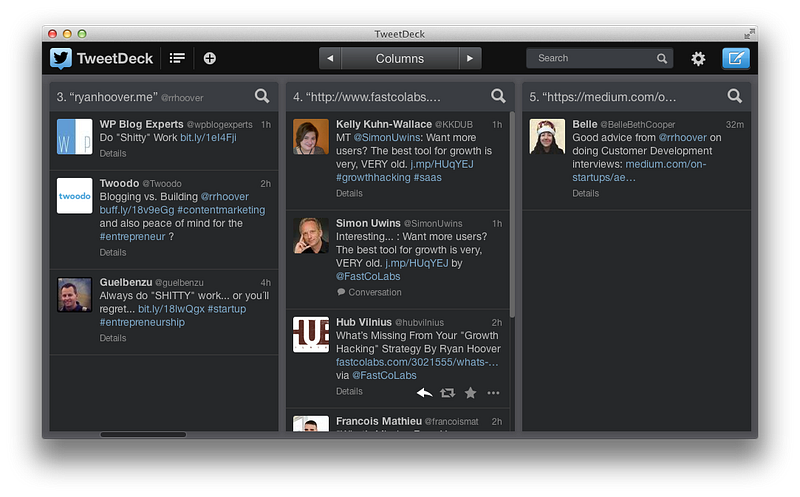Open Twoodo profile avatar
The width and height of the screenshot is (800, 497).
click(x=74, y=196)
